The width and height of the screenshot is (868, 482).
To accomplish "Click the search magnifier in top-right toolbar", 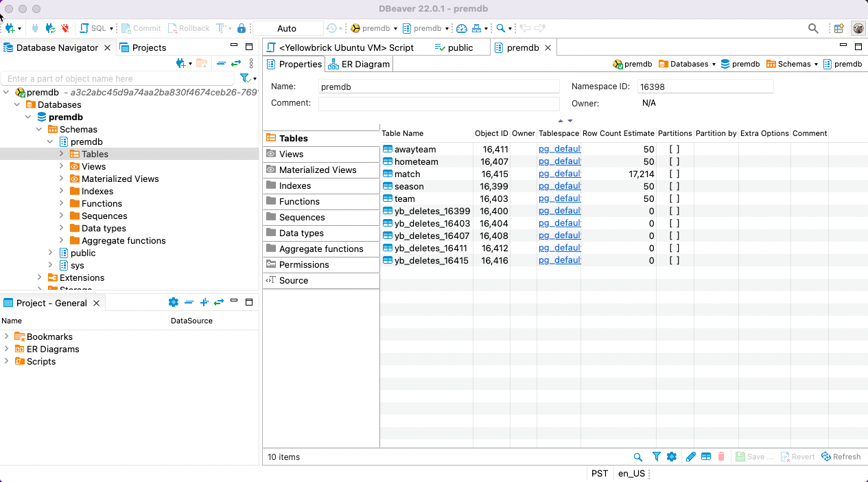I will point(813,28).
